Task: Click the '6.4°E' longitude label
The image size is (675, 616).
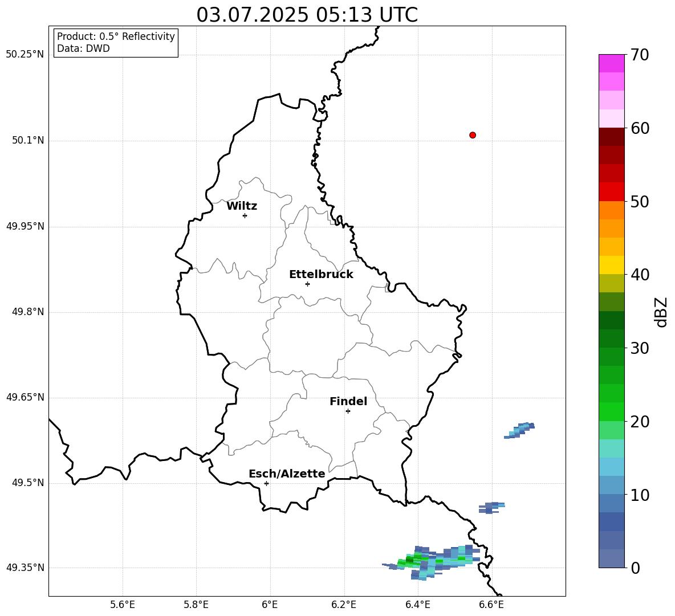Action: point(417,605)
